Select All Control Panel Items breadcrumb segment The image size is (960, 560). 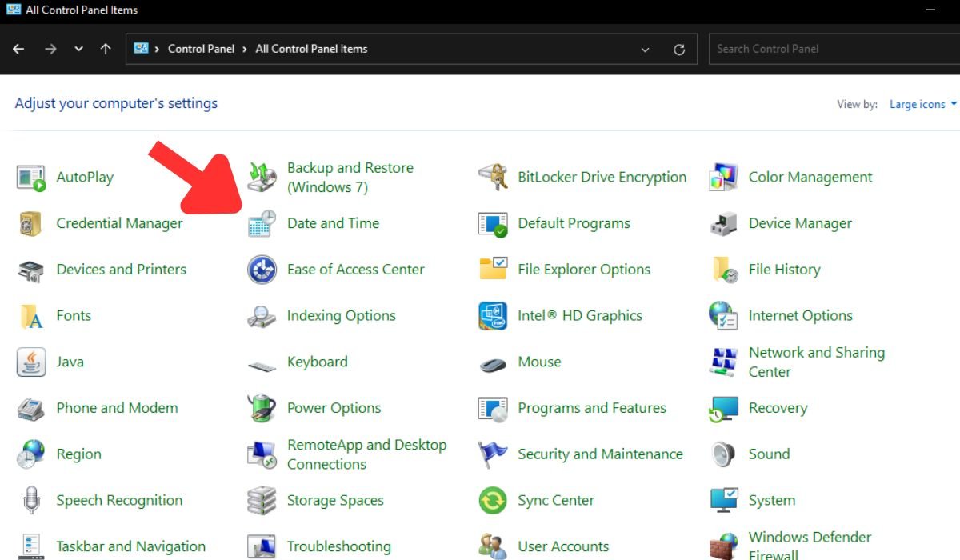tap(311, 49)
